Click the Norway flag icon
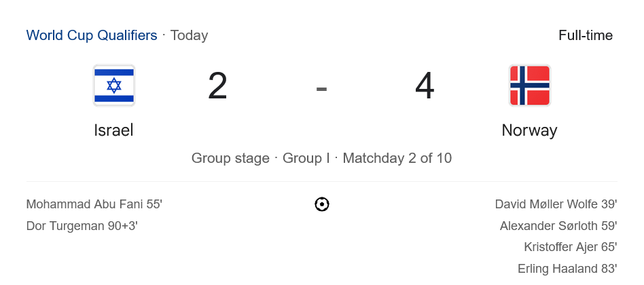This screenshot has height=285, width=644. [x=529, y=85]
